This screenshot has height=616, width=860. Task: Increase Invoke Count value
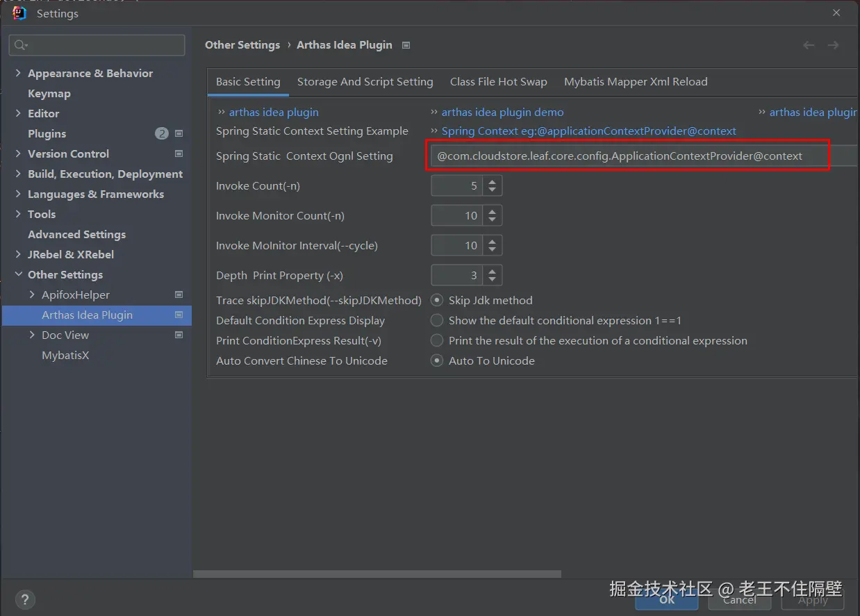click(492, 182)
